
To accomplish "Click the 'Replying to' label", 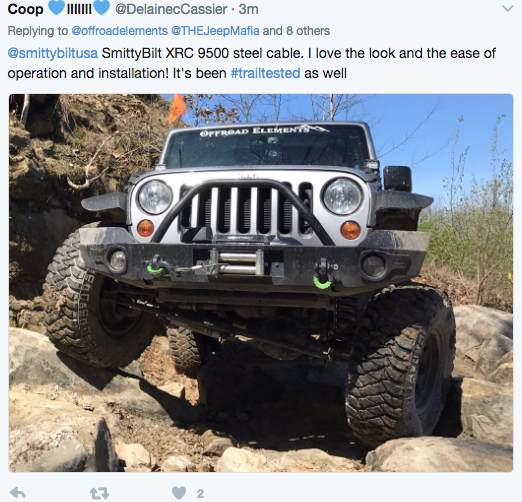I will coord(38,31).
